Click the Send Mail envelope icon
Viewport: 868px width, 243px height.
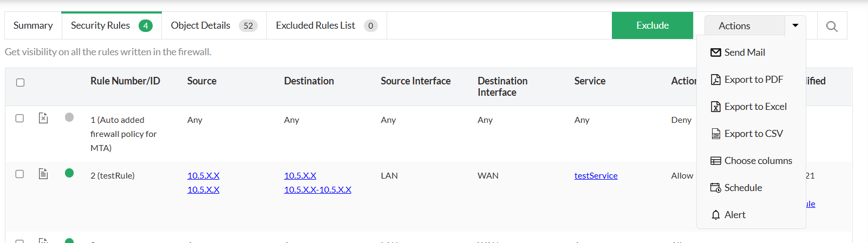(716, 52)
